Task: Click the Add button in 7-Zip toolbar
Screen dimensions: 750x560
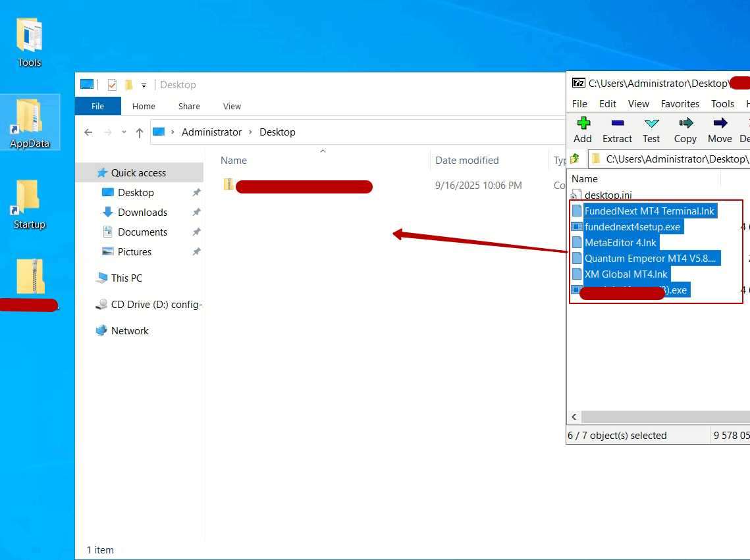Action: [x=583, y=130]
